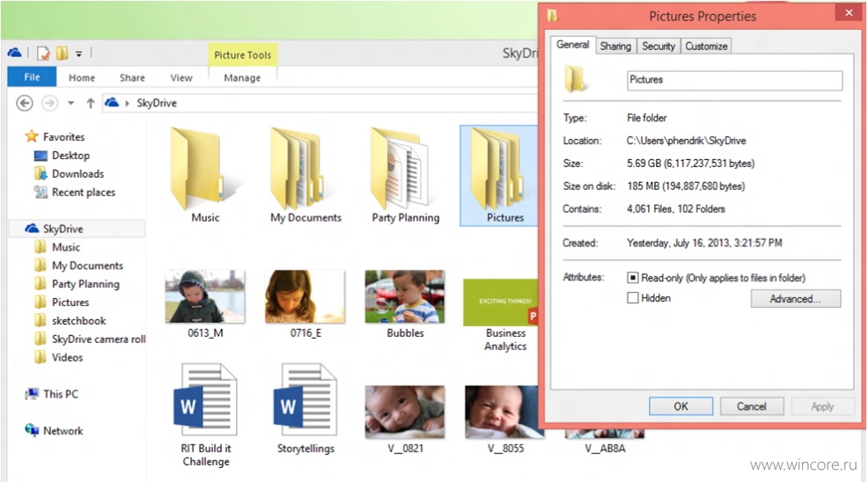Click the Size on disk value 185 MB

pos(686,186)
